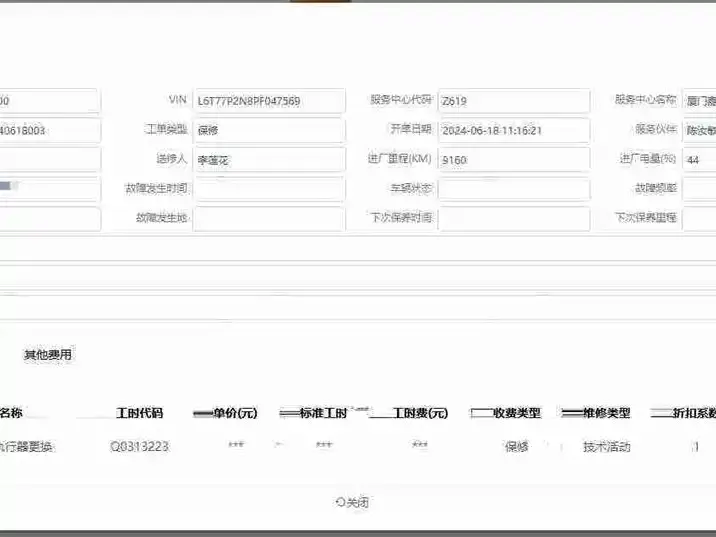Viewport: 716px width, 537px height.
Task: Click the 进厂电量(%) field showing 44
Action: [699, 160]
